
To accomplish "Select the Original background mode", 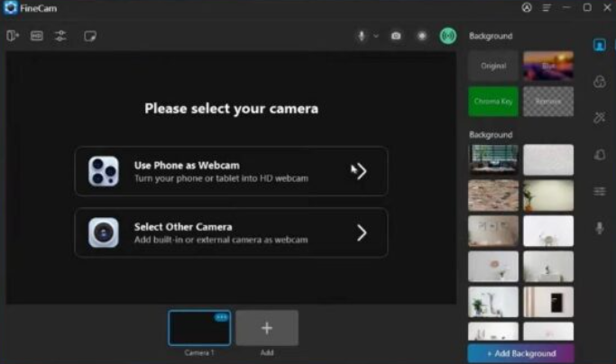I will click(x=493, y=66).
